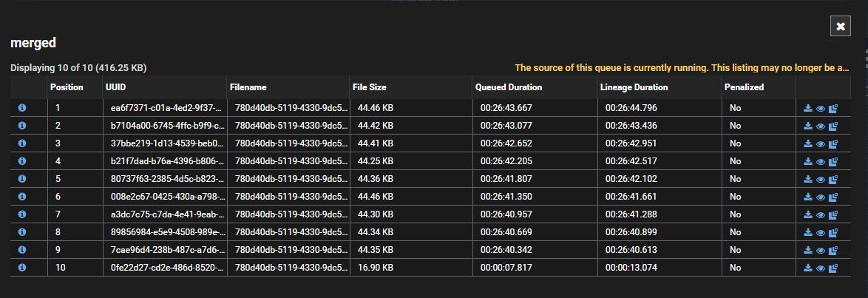
Task: Select the filename cell in position 7 row
Action: click(288, 214)
